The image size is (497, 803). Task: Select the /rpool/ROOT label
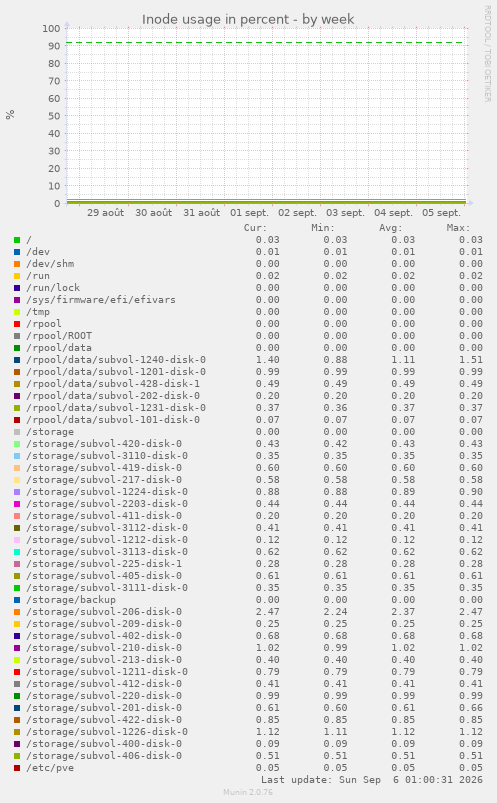[x=59, y=335]
